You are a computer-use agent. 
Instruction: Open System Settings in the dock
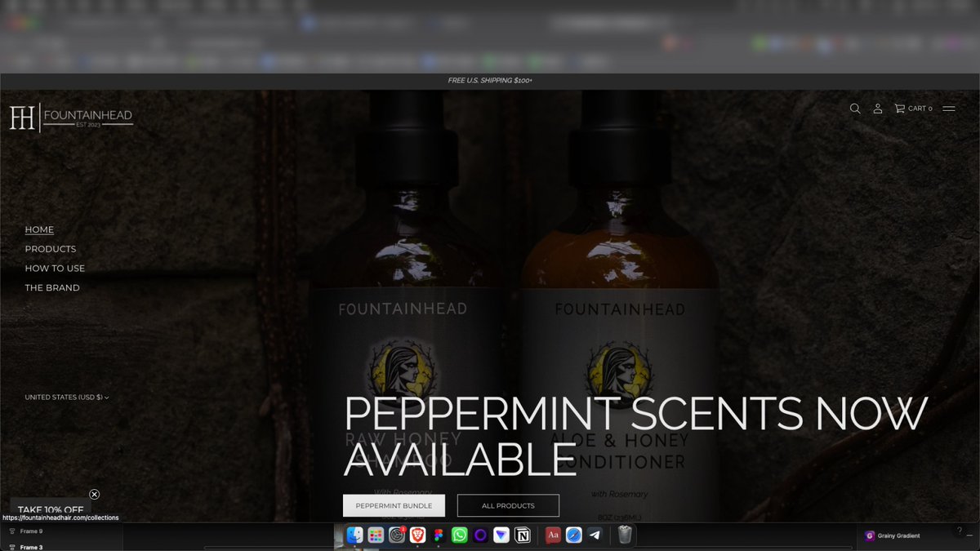(x=397, y=535)
